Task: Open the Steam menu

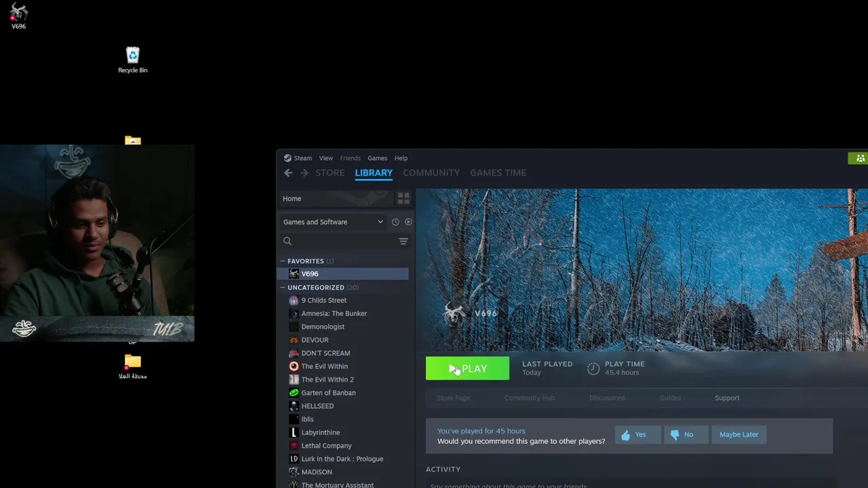Action: [x=302, y=158]
